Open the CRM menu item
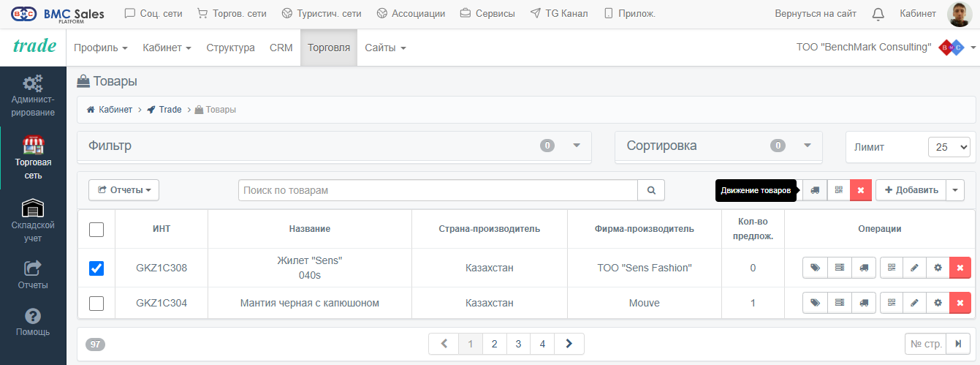This screenshot has height=365, width=980. [x=281, y=48]
